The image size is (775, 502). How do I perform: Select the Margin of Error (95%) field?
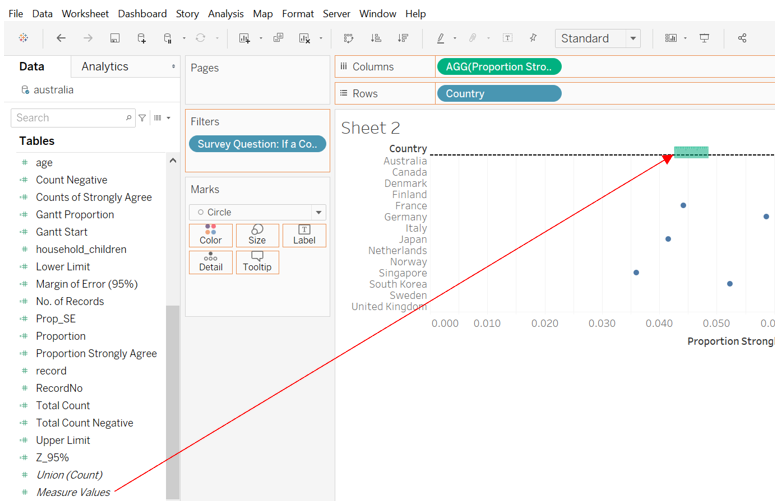pos(87,284)
